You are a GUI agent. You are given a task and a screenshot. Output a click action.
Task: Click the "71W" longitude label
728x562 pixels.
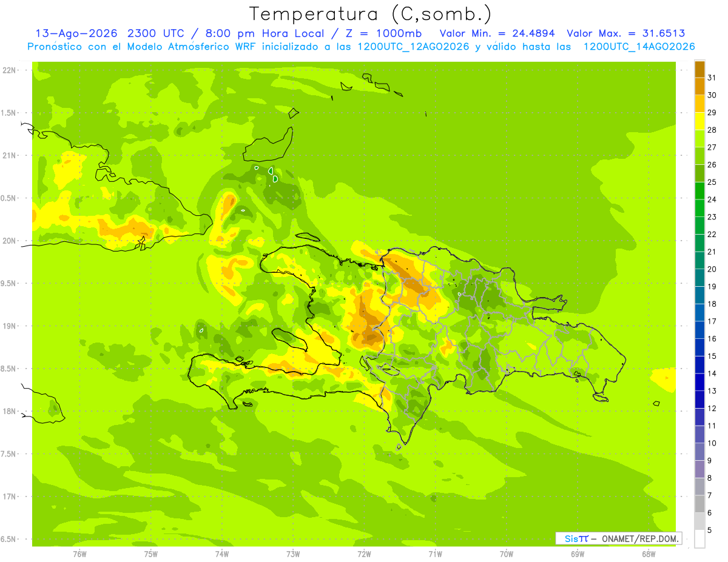435,554
